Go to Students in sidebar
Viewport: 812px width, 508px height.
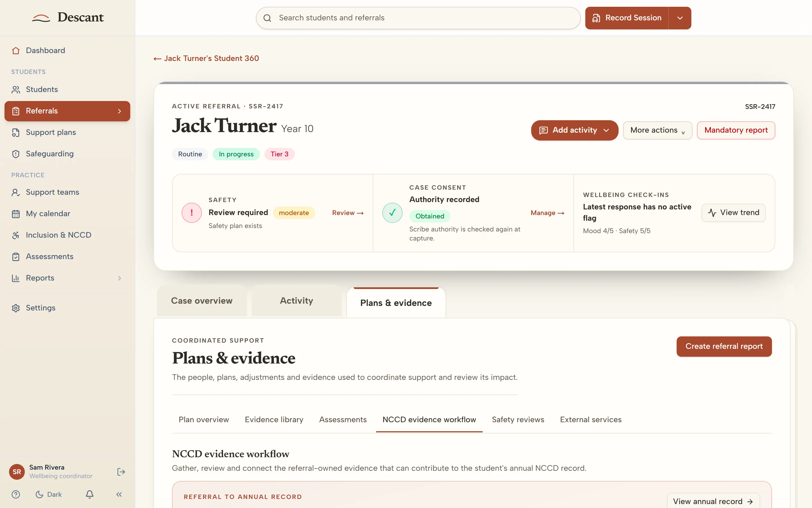67,89
